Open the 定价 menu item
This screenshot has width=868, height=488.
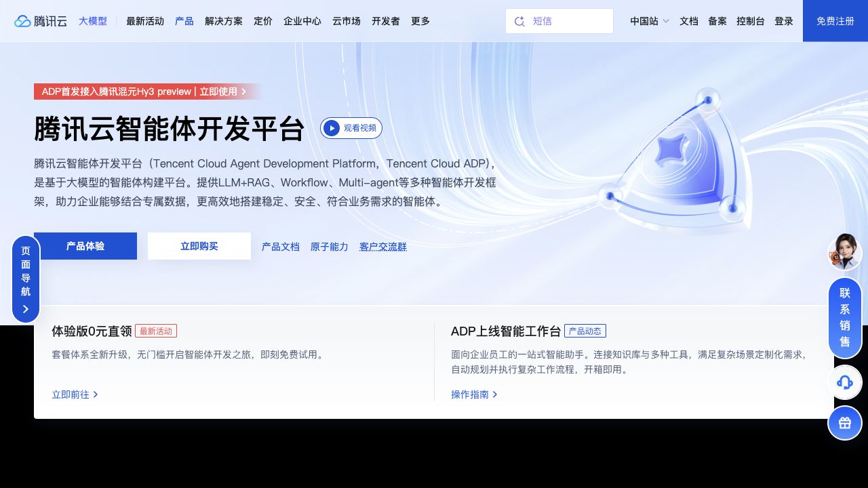[263, 21]
